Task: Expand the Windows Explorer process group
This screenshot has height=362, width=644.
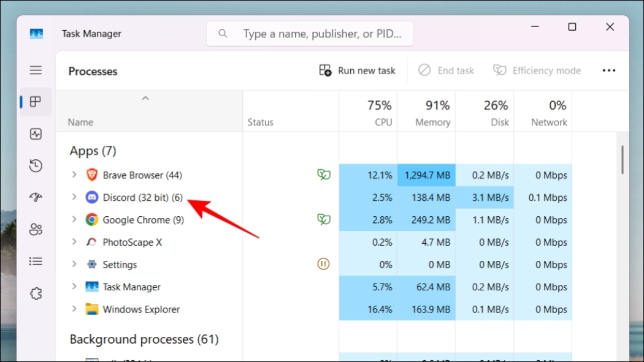Action: coord(74,309)
